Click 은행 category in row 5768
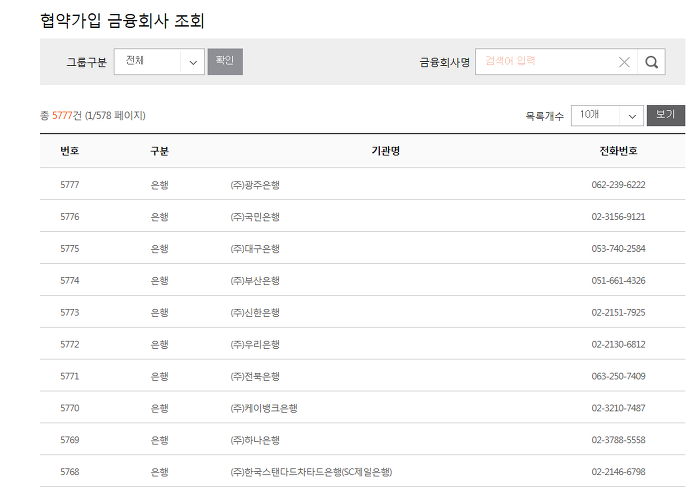 [159, 472]
